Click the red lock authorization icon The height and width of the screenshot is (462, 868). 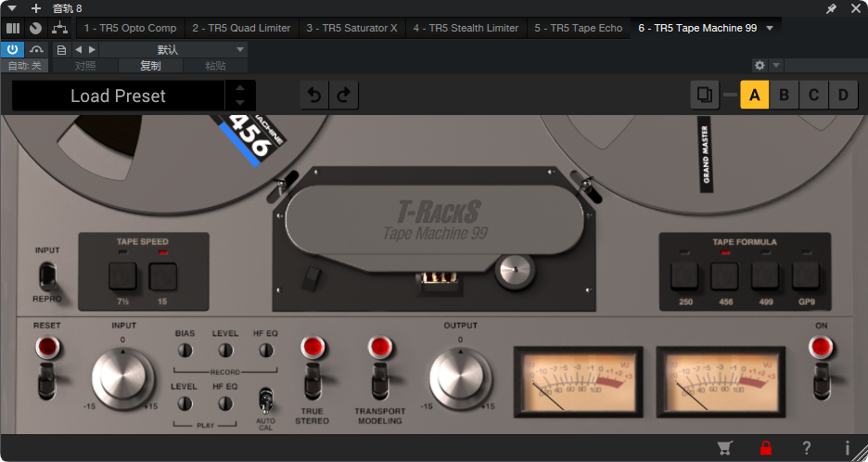click(766, 447)
